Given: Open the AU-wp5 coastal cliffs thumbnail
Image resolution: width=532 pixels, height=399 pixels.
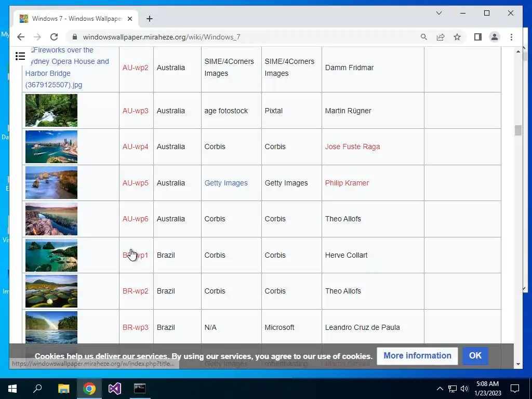Looking at the screenshot, I should pos(51,183).
